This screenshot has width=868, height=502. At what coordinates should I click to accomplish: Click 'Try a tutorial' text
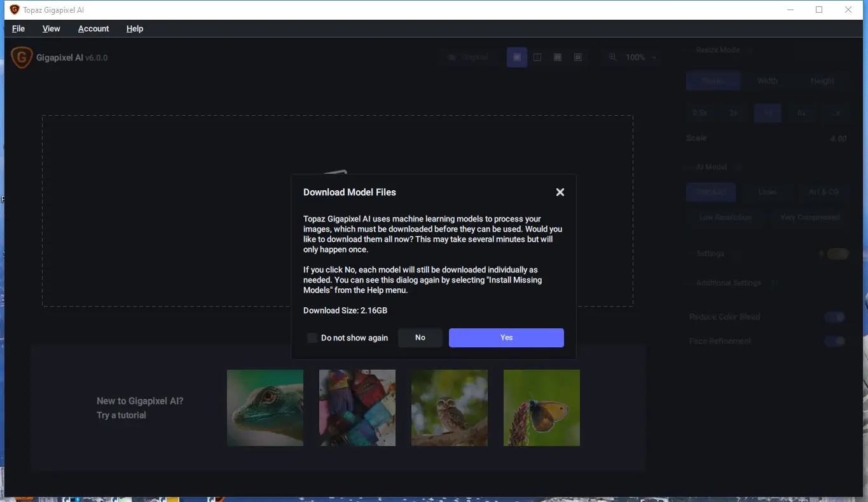121,415
